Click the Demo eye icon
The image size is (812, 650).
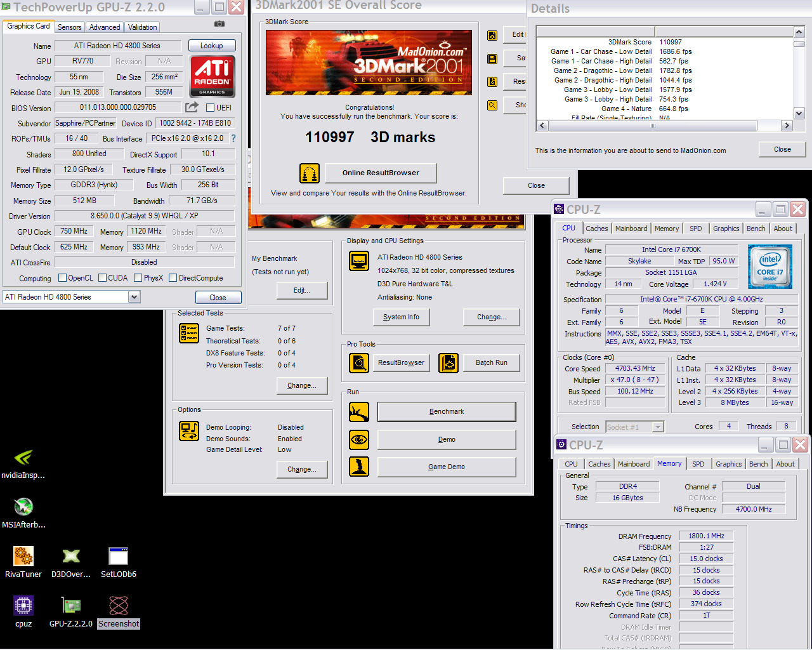359,439
